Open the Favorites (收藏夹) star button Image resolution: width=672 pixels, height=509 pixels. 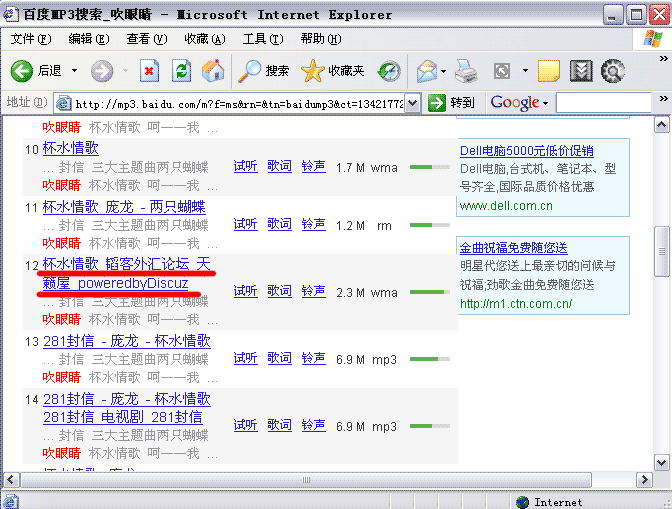point(333,71)
